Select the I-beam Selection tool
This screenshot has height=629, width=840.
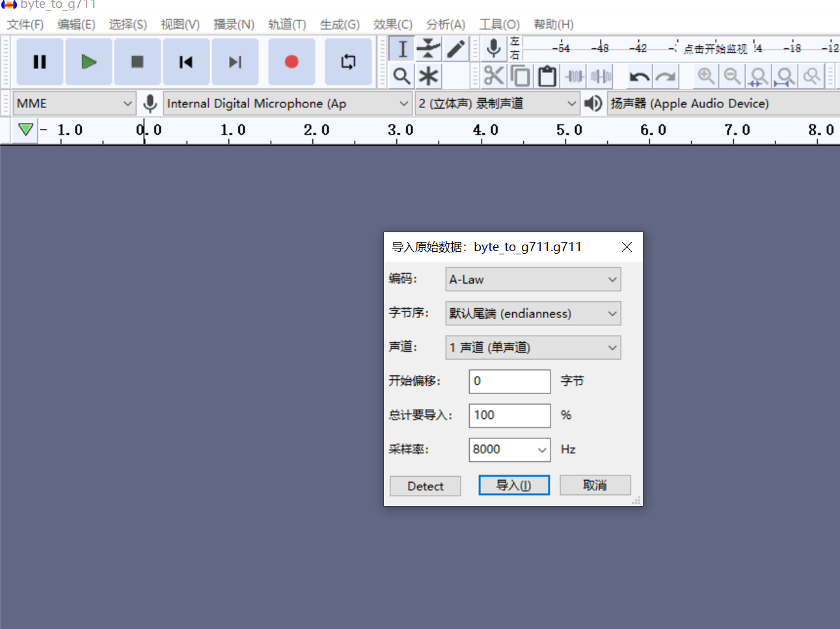coord(402,49)
